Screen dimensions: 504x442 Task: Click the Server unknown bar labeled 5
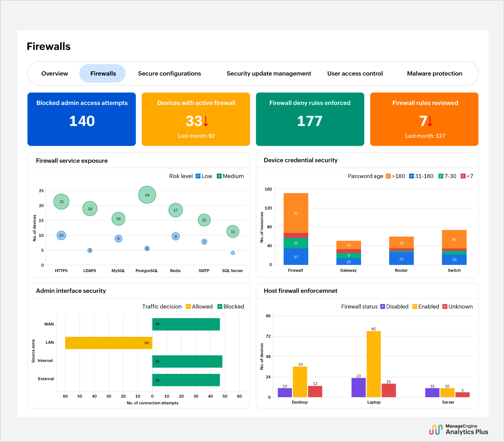[463, 395]
